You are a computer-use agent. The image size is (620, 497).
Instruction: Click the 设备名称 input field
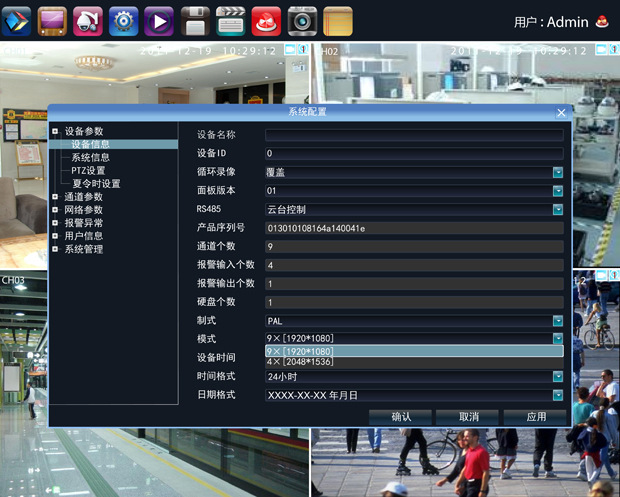[x=414, y=135]
